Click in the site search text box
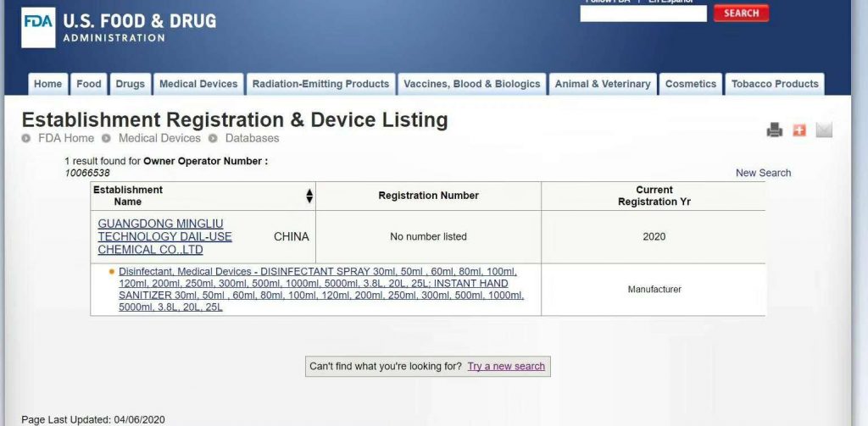This screenshot has width=868, height=426. coord(643,14)
